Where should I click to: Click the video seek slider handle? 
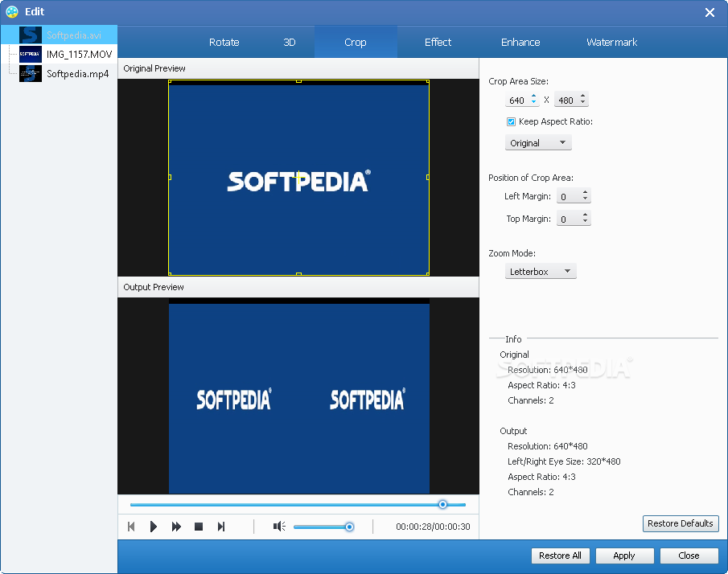point(443,504)
